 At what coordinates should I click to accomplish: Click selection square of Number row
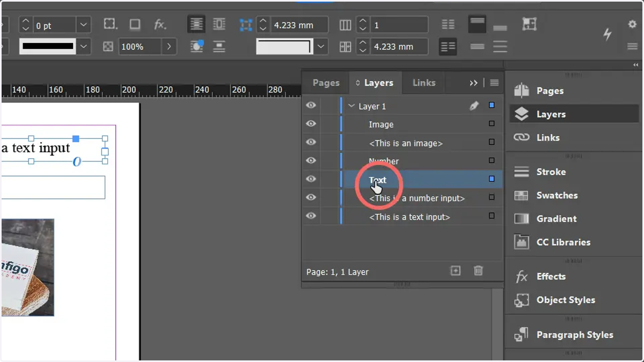(492, 160)
